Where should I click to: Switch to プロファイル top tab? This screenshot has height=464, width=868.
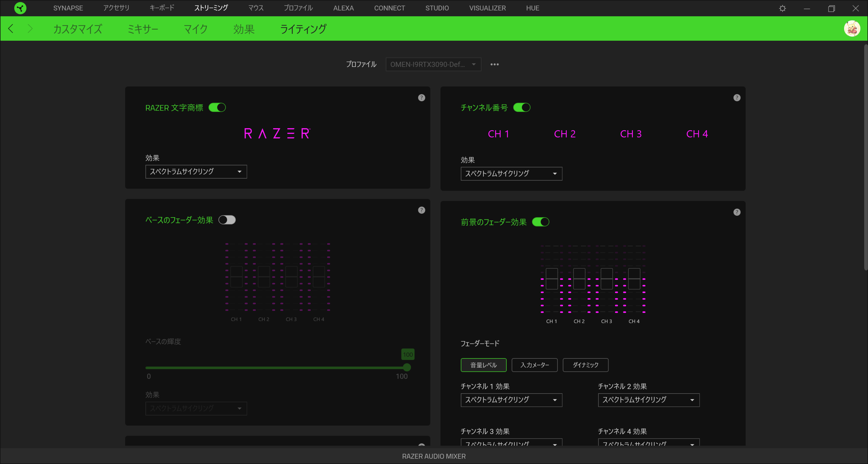click(298, 8)
